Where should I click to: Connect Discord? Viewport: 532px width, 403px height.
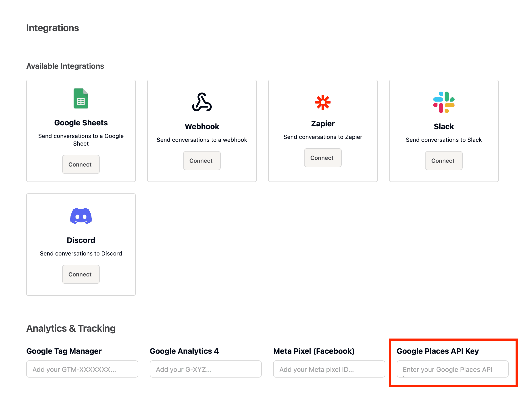click(81, 274)
